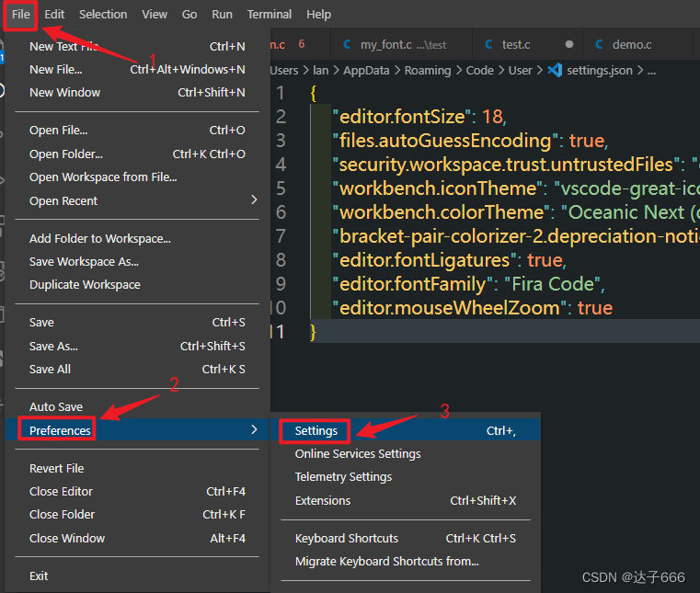The image size is (700, 593).
Task: Choose Exit from File menu
Action: pyautogui.click(x=137, y=576)
